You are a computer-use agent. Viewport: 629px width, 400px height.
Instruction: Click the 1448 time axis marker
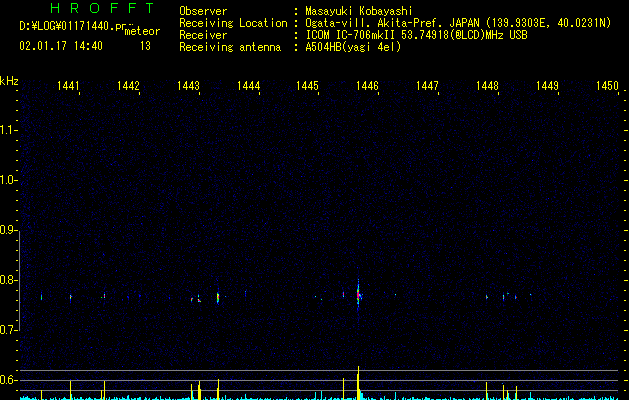[x=487, y=86]
